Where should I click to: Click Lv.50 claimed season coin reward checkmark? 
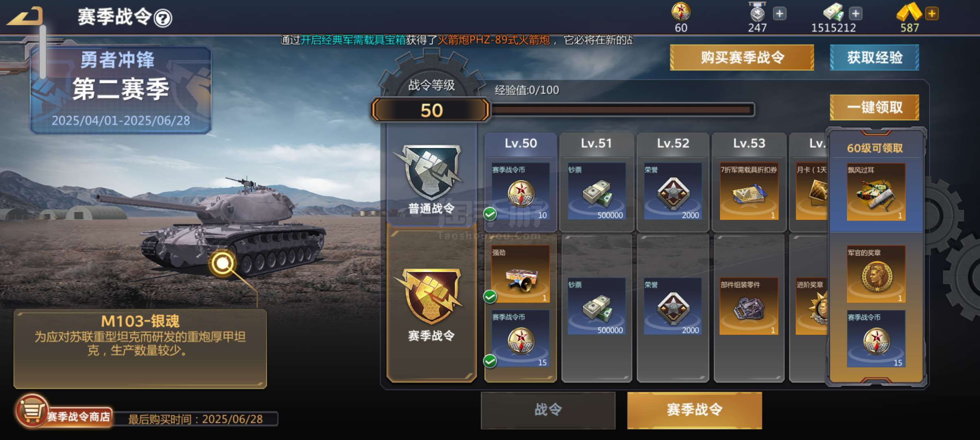point(490,214)
